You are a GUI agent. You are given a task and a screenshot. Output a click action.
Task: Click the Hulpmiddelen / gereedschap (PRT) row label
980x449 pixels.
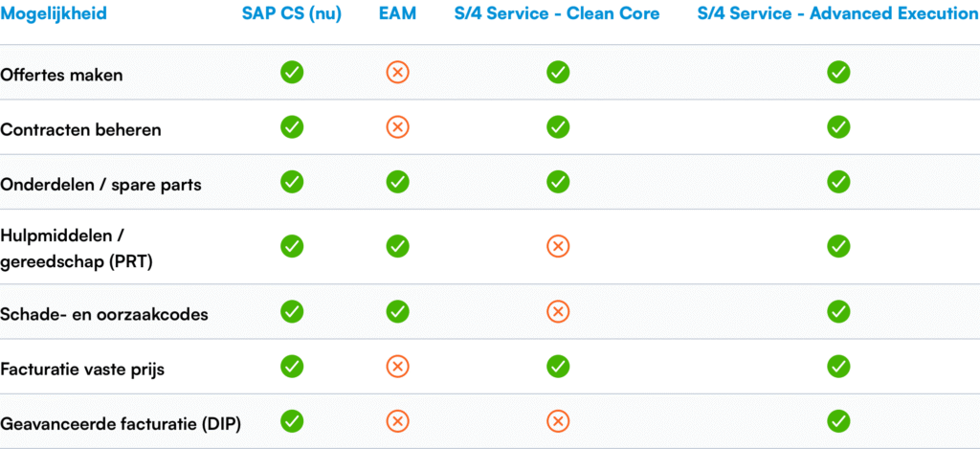click(77, 248)
